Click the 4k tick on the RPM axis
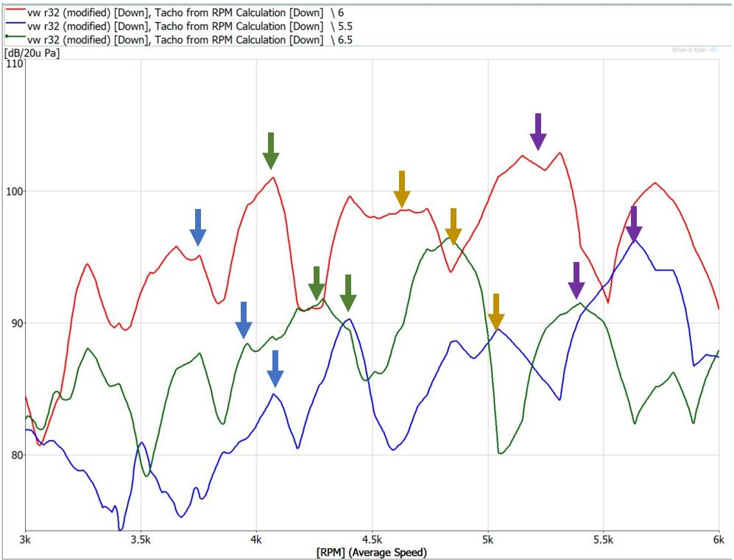 [x=256, y=539]
